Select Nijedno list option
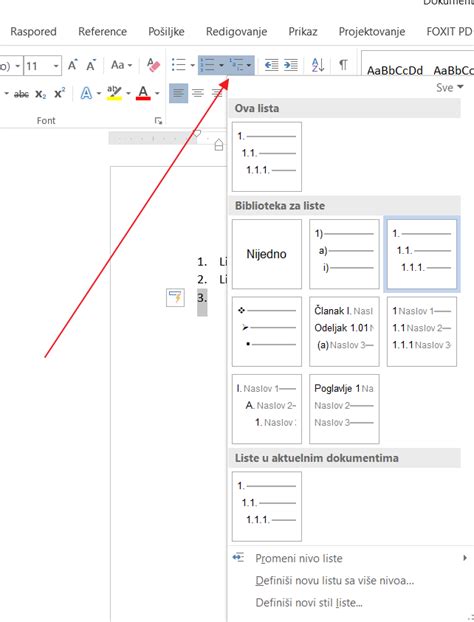This screenshot has height=622, width=474. tap(267, 254)
